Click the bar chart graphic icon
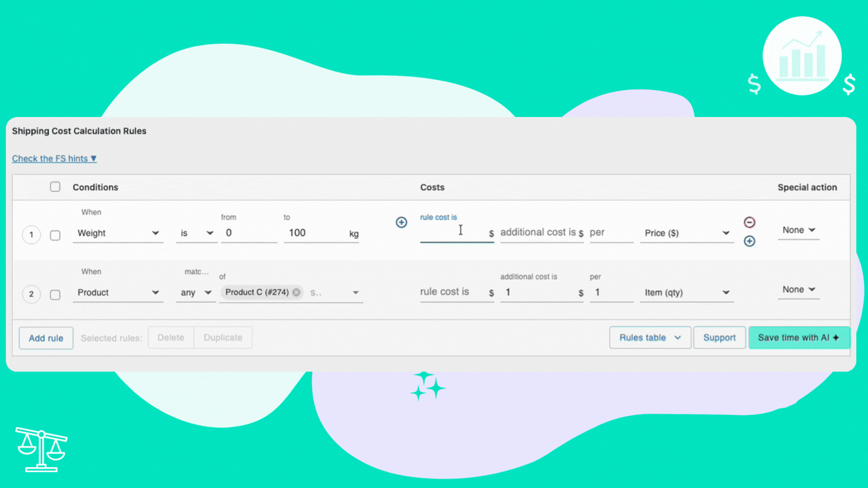 point(802,56)
